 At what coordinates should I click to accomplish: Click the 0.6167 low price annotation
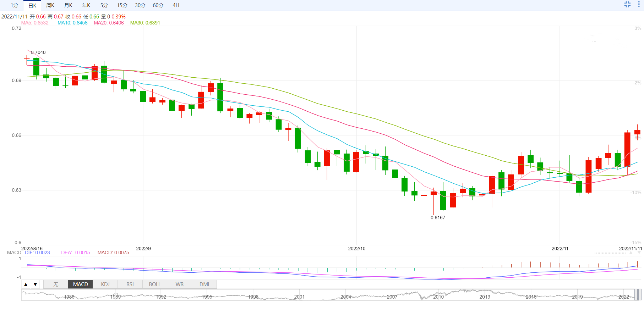[x=438, y=218]
